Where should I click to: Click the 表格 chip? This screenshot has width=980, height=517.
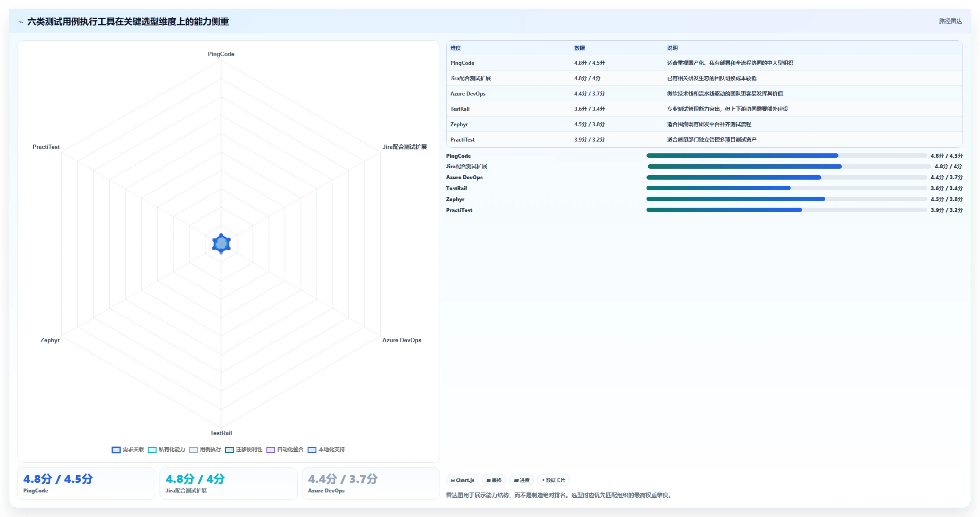pyautogui.click(x=494, y=480)
